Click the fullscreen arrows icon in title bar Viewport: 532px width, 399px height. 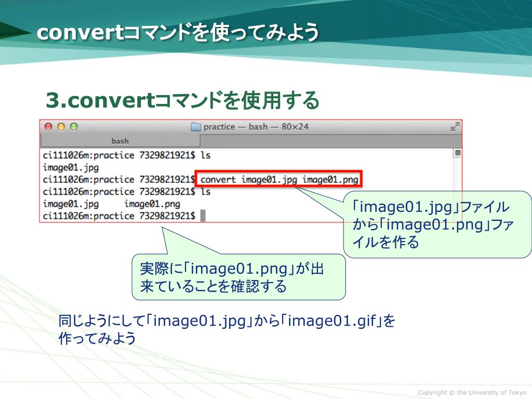pyautogui.click(x=455, y=127)
